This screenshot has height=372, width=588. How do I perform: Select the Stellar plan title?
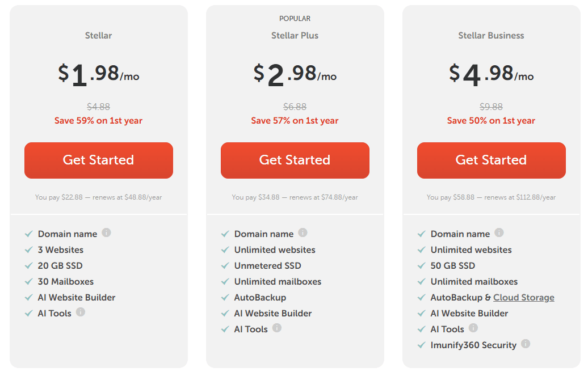tap(98, 35)
